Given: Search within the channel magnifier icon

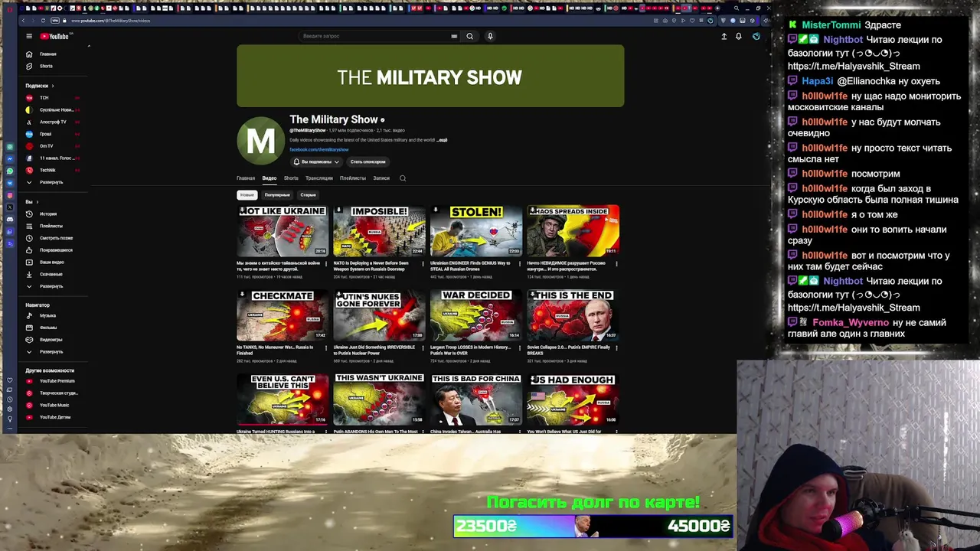Looking at the screenshot, I should tap(403, 178).
